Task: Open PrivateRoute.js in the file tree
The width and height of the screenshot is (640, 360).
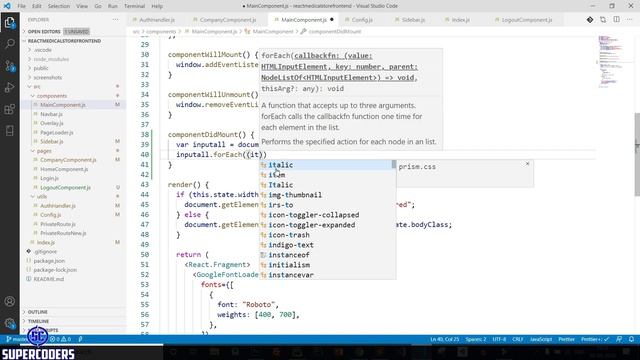Action: [58, 224]
